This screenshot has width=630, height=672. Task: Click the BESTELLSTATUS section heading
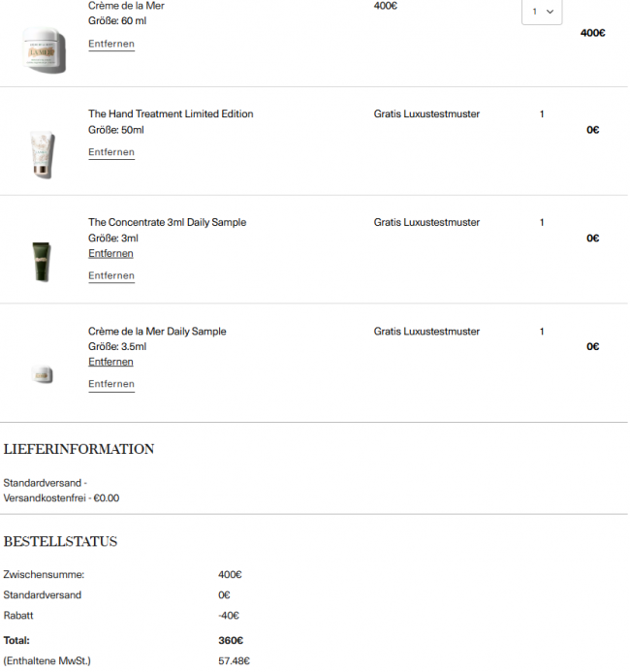point(60,541)
